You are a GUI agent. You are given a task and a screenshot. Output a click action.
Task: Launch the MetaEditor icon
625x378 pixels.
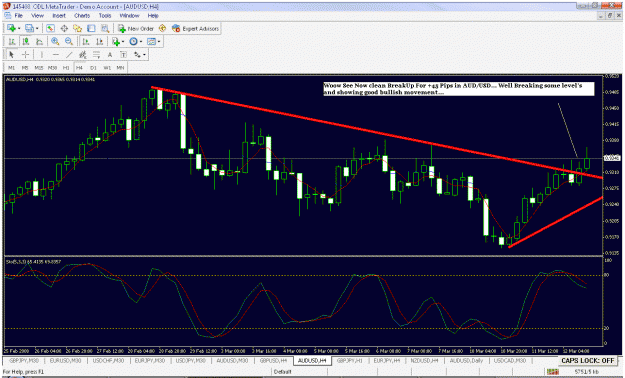click(162, 28)
